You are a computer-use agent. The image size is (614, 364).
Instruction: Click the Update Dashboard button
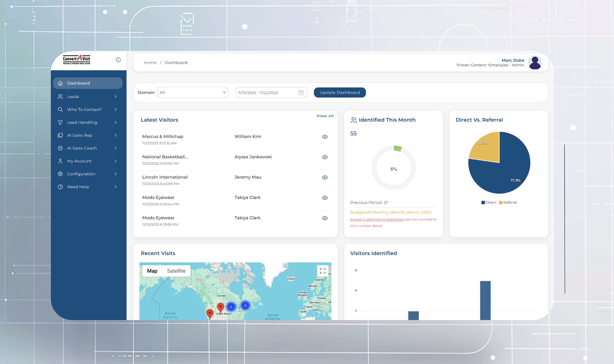pos(340,93)
